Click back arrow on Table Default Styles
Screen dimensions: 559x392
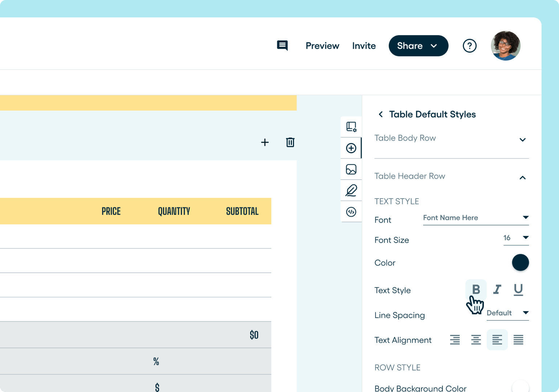(380, 114)
